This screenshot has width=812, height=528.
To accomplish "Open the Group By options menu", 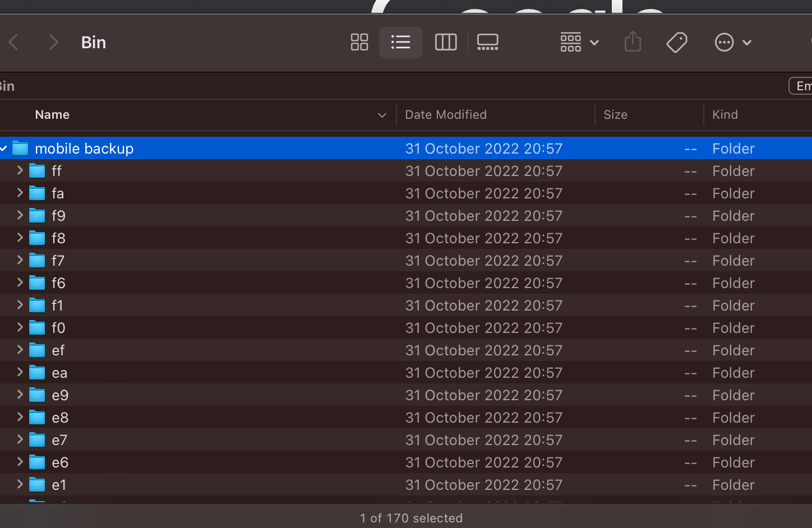I will tap(579, 42).
